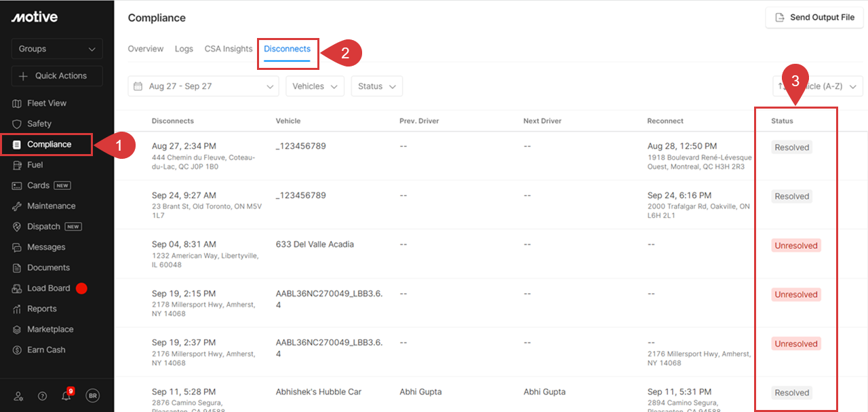Screen dimensions: 868x412
Task: Open admin settings gear icon
Action: [18, 396]
